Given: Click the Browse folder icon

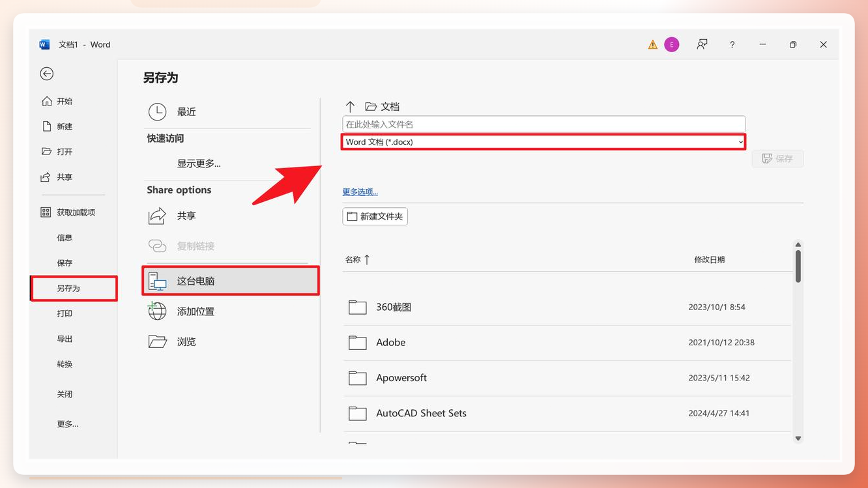Looking at the screenshot, I should (x=157, y=341).
